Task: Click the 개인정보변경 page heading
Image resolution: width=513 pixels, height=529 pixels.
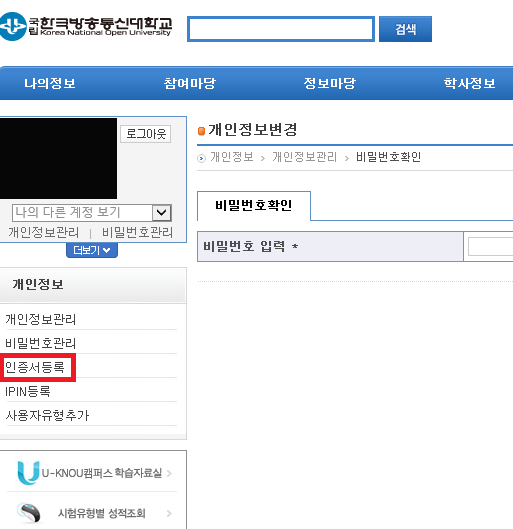Action: pyautogui.click(x=253, y=130)
